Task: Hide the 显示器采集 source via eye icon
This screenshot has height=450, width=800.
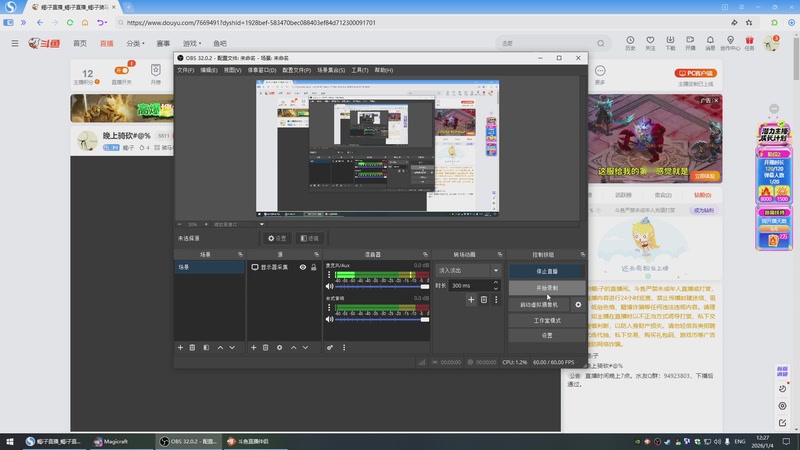Action: click(x=302, y=267)
